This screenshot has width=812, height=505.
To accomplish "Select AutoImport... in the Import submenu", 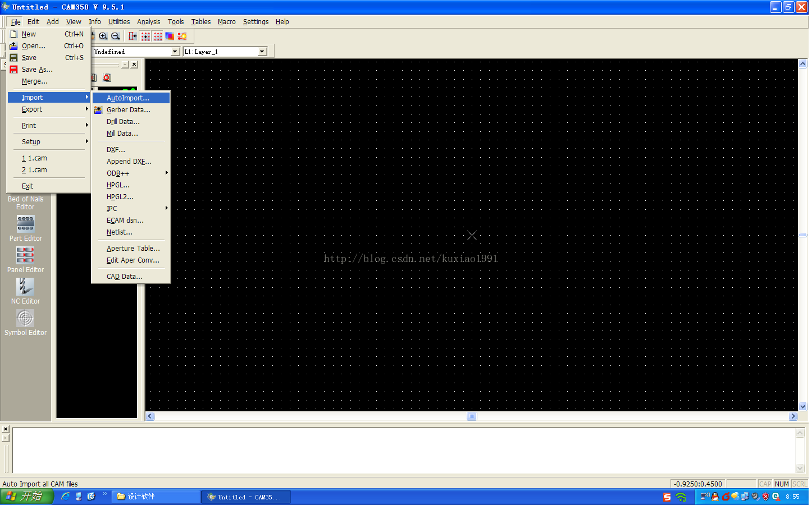I will click(131, 98).
